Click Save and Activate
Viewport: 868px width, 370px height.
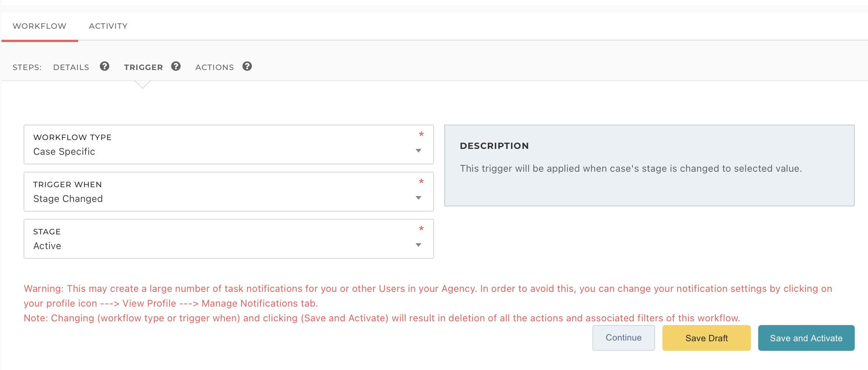pos(806,338)
